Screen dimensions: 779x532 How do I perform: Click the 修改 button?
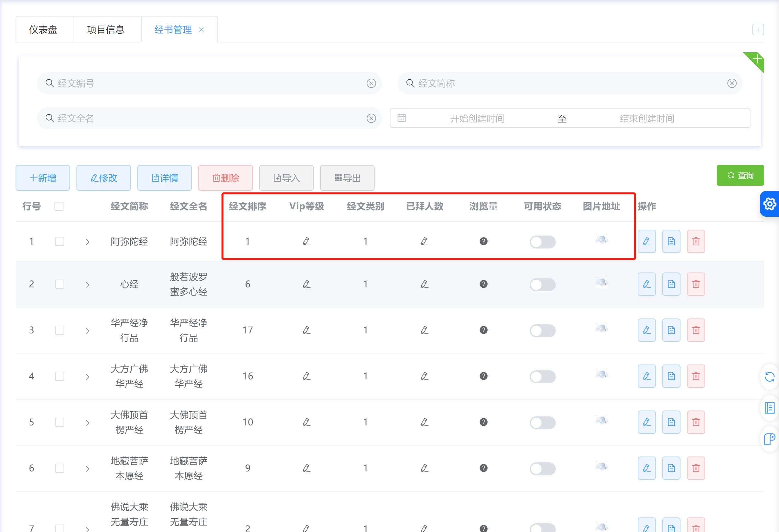pyautogui.click(x=104, y=178)
